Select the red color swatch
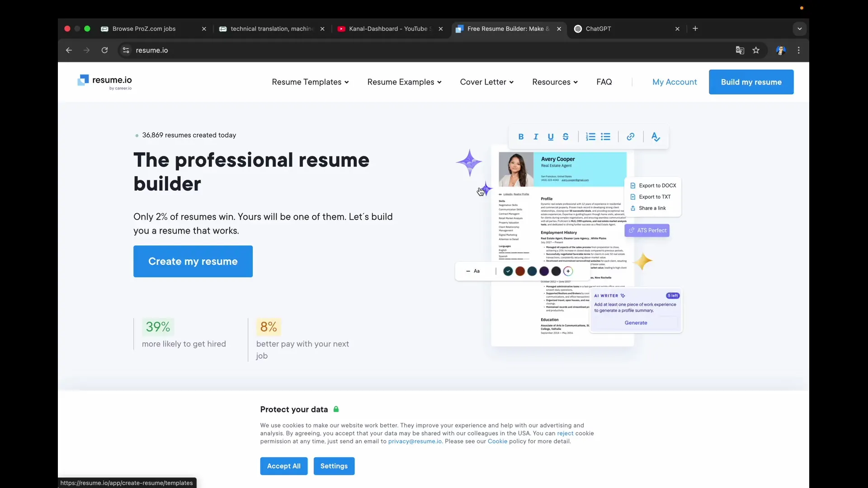 [520, 271]
